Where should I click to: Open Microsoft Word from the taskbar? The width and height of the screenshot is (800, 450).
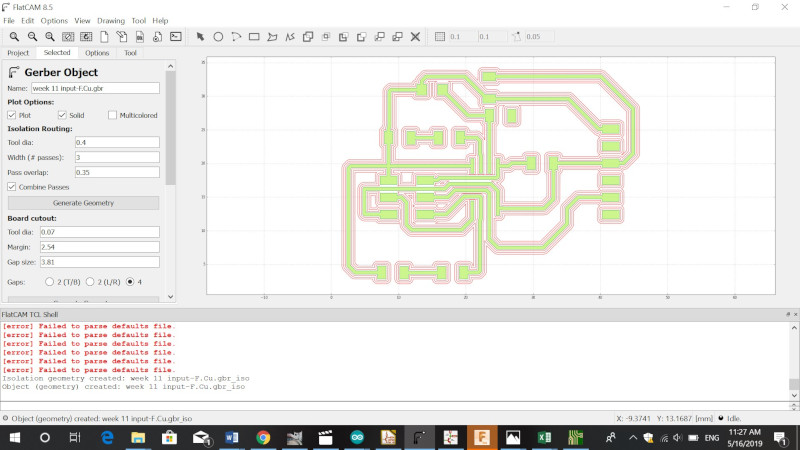pyautogui.click(x=232, y=438)
